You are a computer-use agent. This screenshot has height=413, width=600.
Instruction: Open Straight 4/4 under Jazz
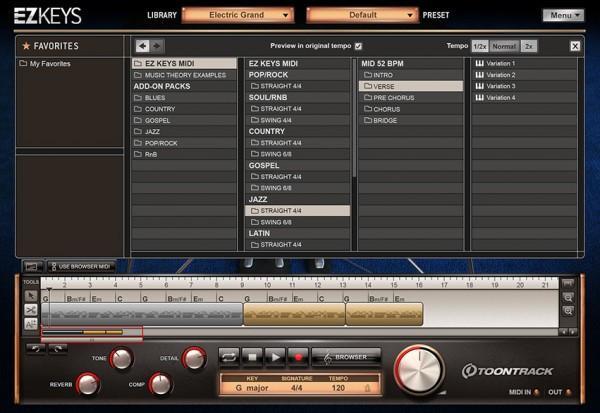coord(297,211)
